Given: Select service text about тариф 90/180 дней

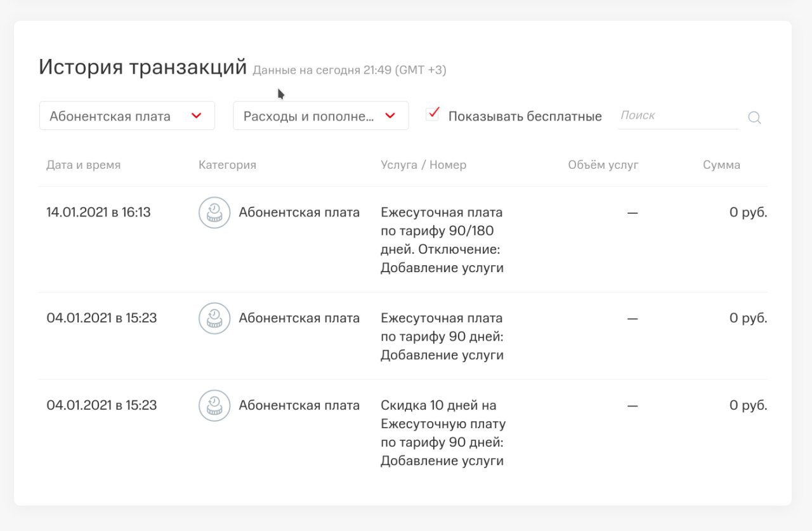Looking at the screenshot, I should 442,240.
